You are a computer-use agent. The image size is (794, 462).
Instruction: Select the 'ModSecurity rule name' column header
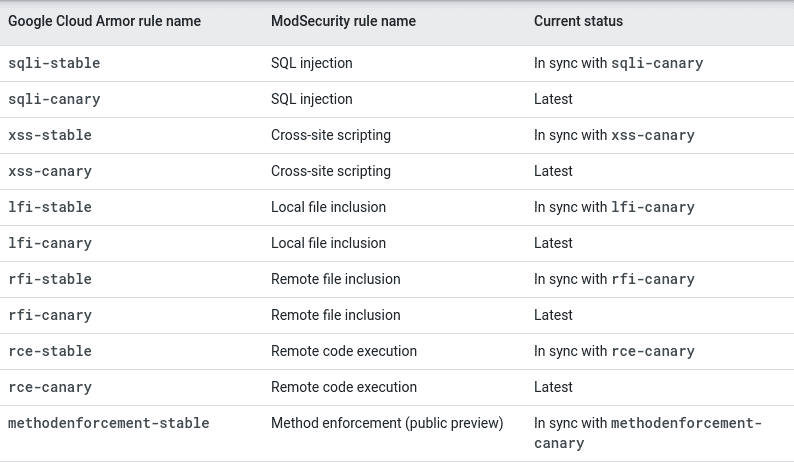click(343, 21)
